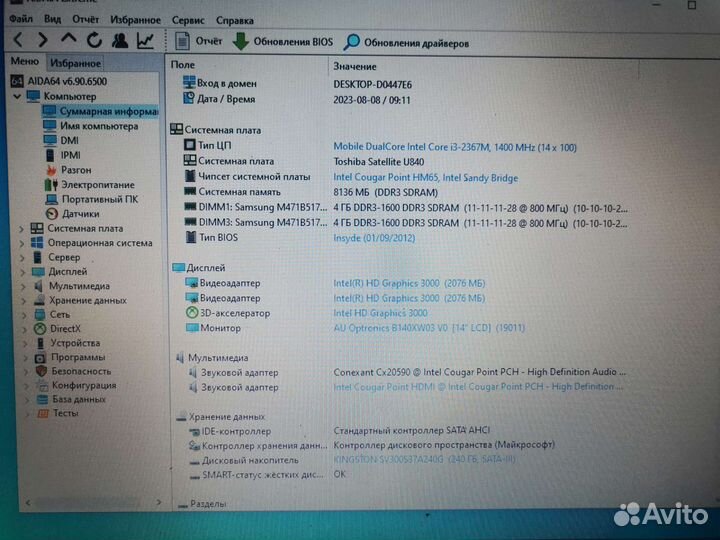Expand the Дисплей tree node
The image size is (720, 540).
click(23, 272)
